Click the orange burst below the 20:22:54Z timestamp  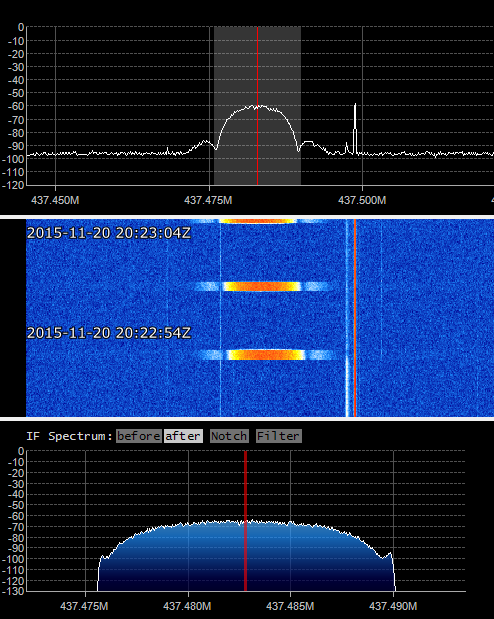(x=267, y=355)
